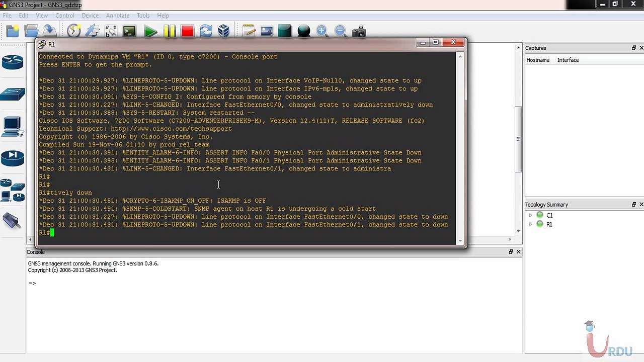
Task: Click the R1 terminal scroll-down arrow
Action: [x=460, y=240]
